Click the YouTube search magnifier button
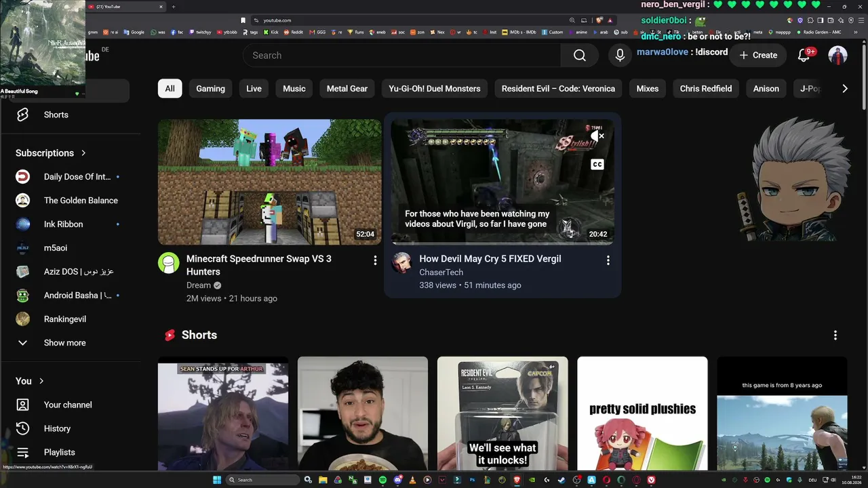868x488 pixels. [x=579, y=56]
